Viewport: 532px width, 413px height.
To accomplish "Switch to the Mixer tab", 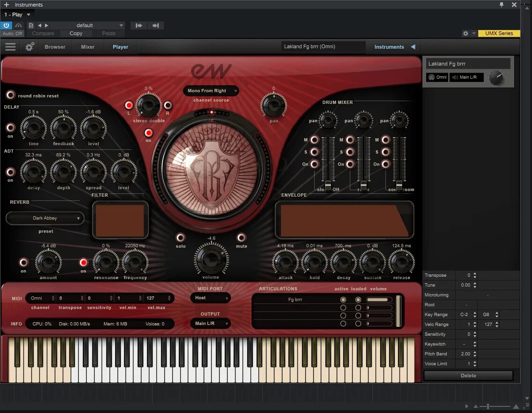I will click(88, 47).
